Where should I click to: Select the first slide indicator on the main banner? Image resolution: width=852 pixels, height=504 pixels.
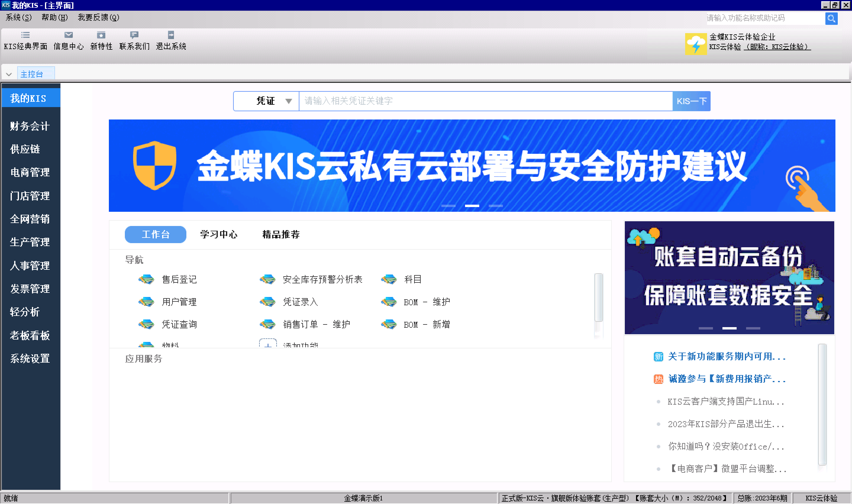pos(448,206)
